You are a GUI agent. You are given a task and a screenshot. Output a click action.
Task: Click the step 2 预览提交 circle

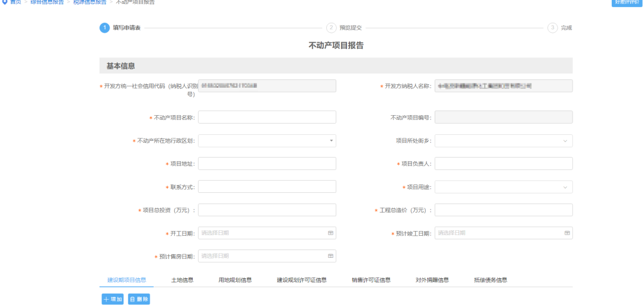(331, 27)
